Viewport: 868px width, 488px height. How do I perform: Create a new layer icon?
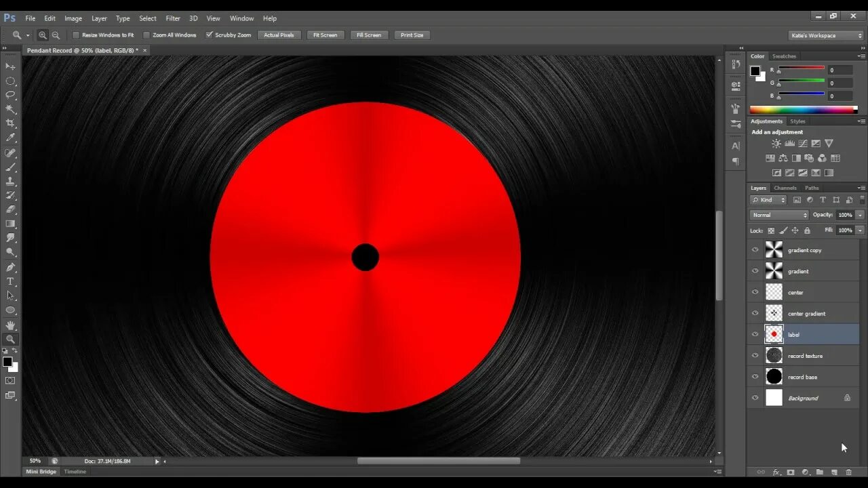coord(834,472)
